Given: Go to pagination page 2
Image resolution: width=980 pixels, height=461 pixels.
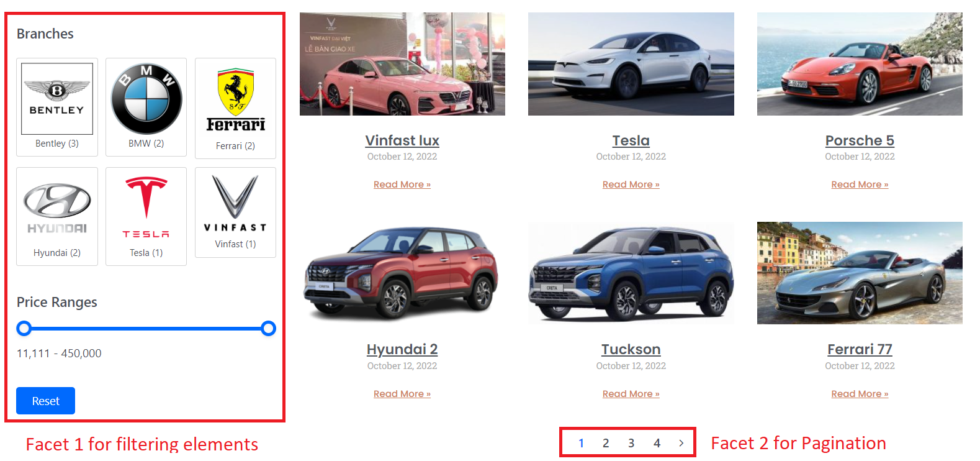Looking at the screenshot, I should tap(606, 443).
